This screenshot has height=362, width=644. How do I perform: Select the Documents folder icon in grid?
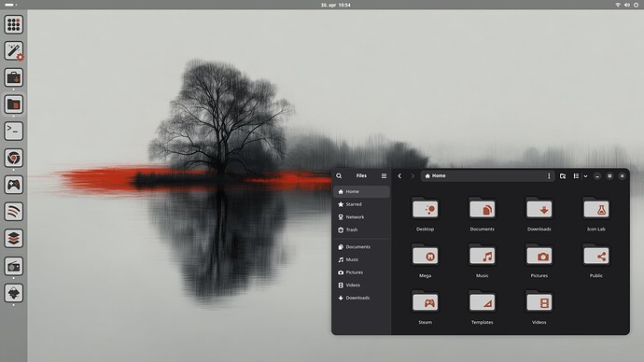point(483,208)
